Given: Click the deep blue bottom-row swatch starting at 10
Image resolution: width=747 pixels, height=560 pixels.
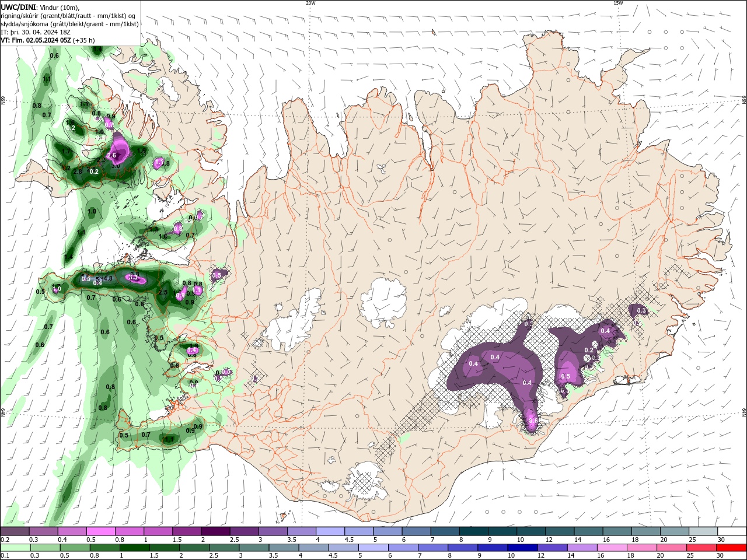Looking at the screenshot, I should 522,548.
